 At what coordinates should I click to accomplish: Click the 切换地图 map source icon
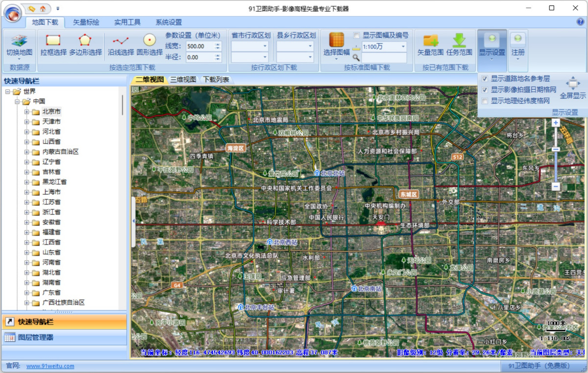pyautogui.click(x=19, y=42)
